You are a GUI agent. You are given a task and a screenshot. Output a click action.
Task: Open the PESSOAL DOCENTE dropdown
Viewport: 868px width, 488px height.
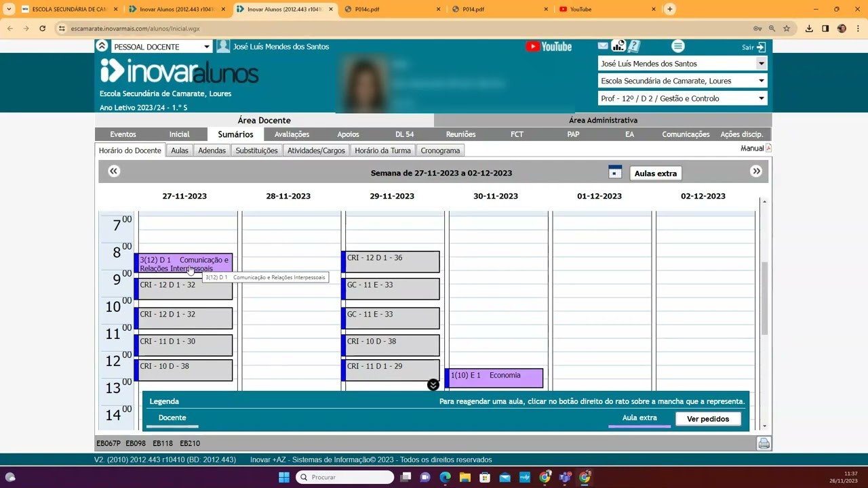click(161, 47)
